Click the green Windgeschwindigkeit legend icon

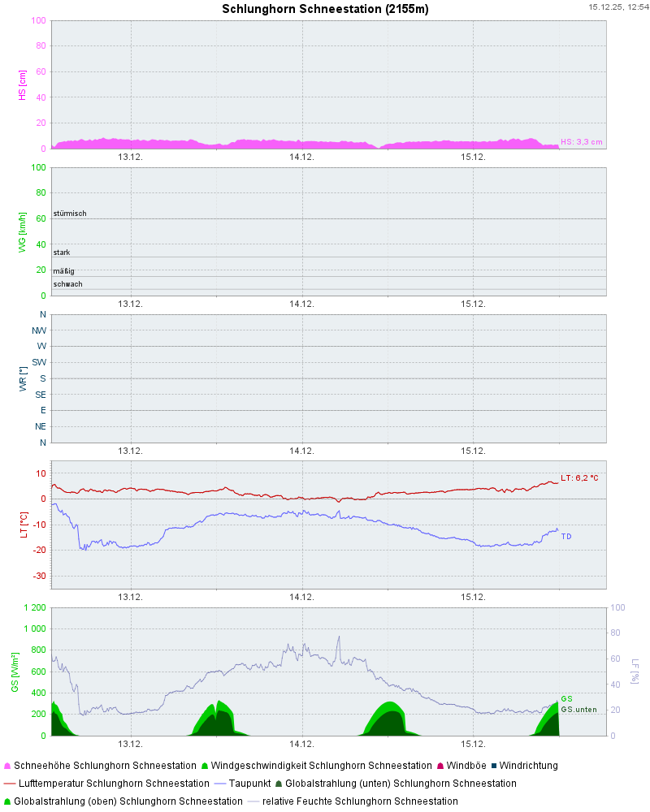point(205,766)
